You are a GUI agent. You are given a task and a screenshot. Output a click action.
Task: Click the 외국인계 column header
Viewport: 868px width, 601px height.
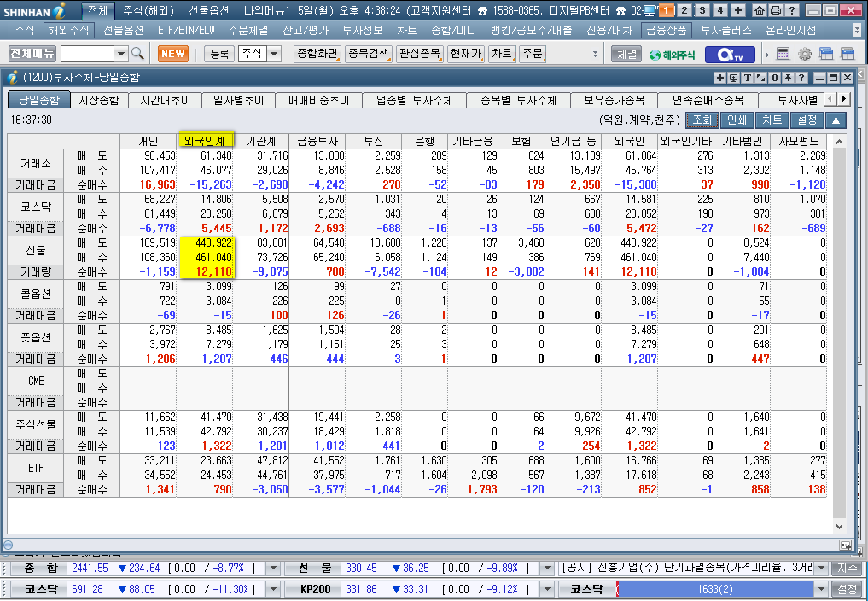point(206,141)
